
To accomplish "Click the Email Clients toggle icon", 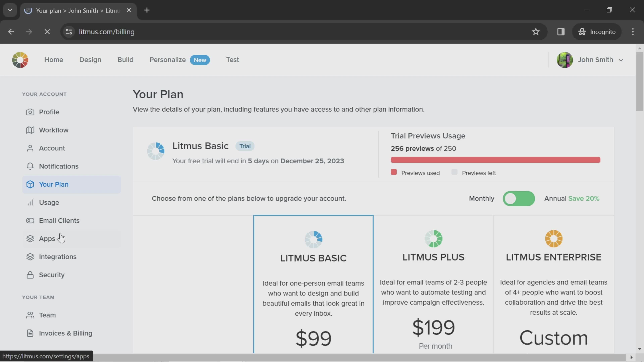I will tap(30, 221).
